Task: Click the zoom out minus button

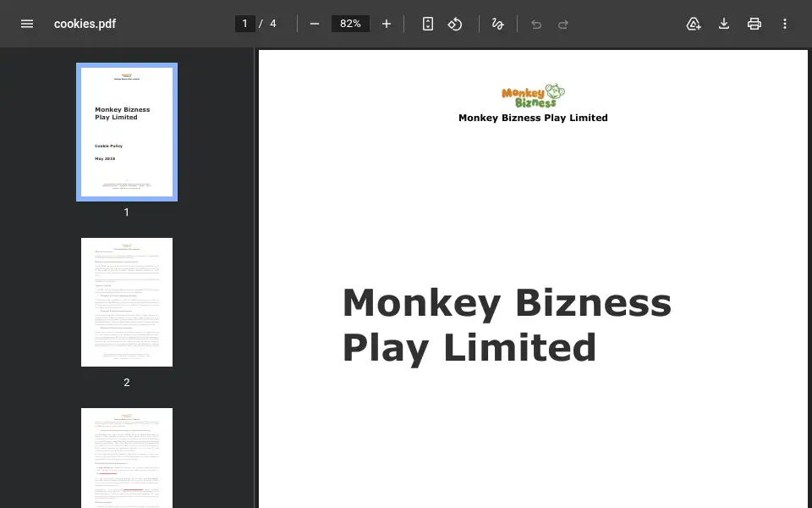Action: click(x=315, y=24)
